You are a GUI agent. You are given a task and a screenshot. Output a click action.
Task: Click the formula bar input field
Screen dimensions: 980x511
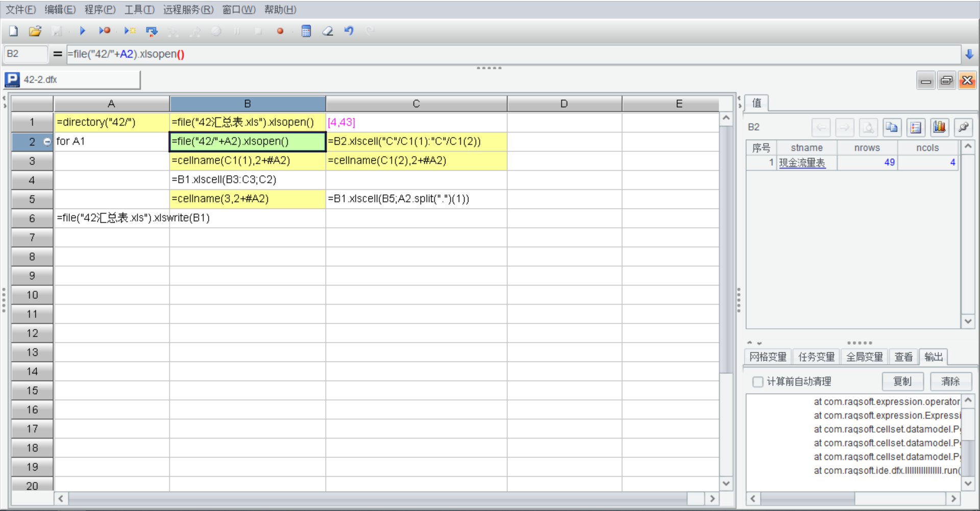[510, 54]
